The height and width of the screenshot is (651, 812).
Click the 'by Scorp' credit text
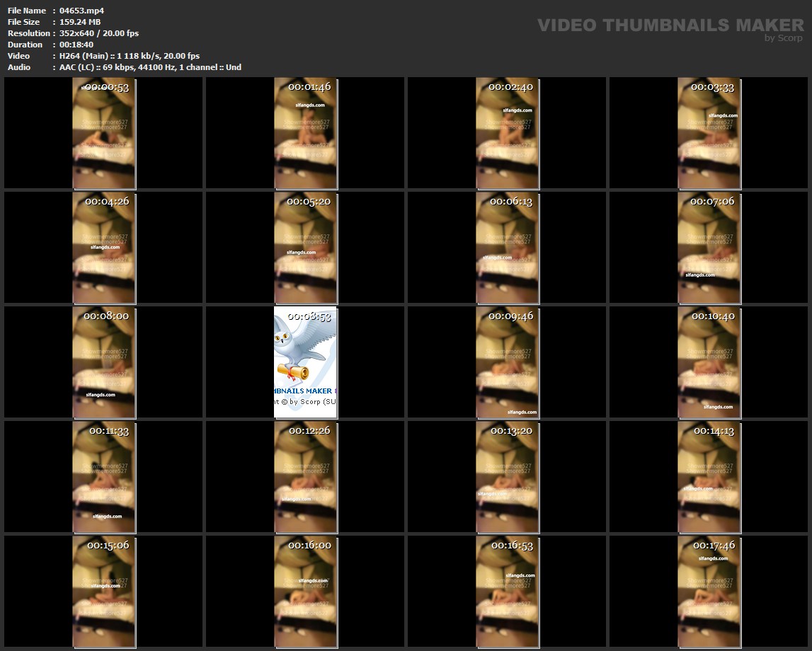point(783,38)
